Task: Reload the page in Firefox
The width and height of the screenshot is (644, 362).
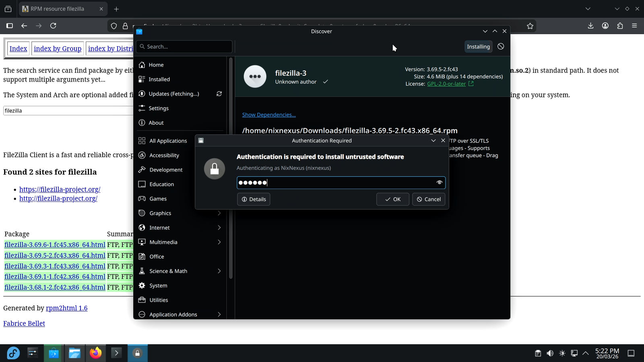Action: (x=53, y=26)
